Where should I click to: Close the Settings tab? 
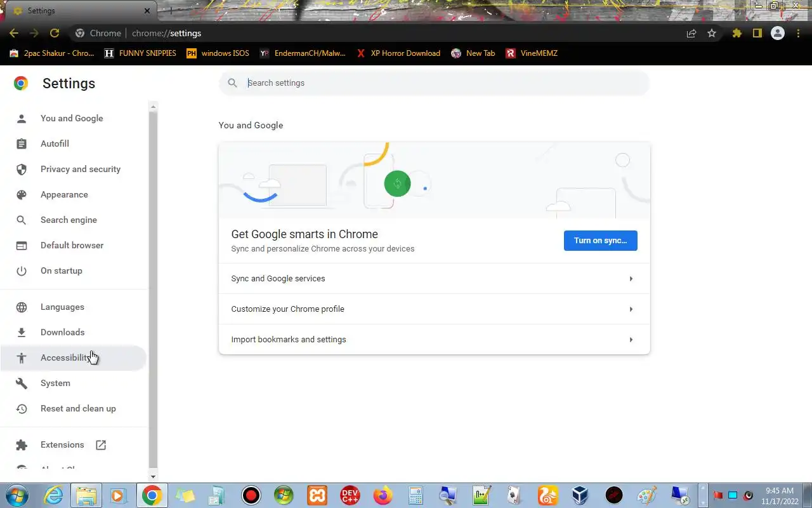point(147,11)
